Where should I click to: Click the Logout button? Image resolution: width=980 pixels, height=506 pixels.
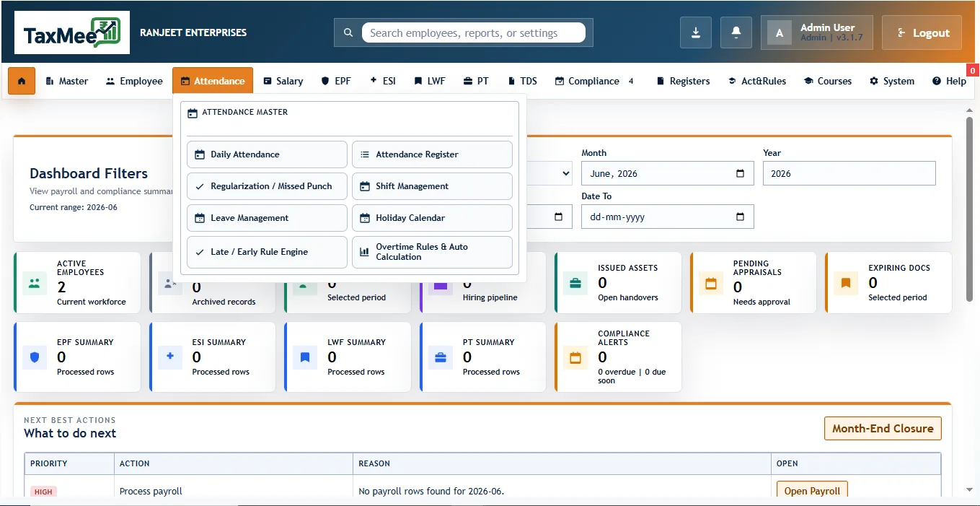922,32
